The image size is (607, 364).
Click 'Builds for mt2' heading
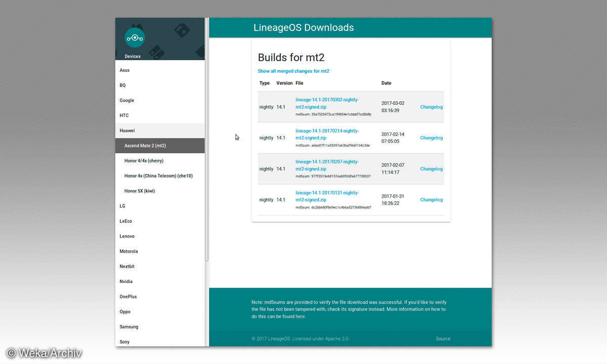tap(291, 57)
